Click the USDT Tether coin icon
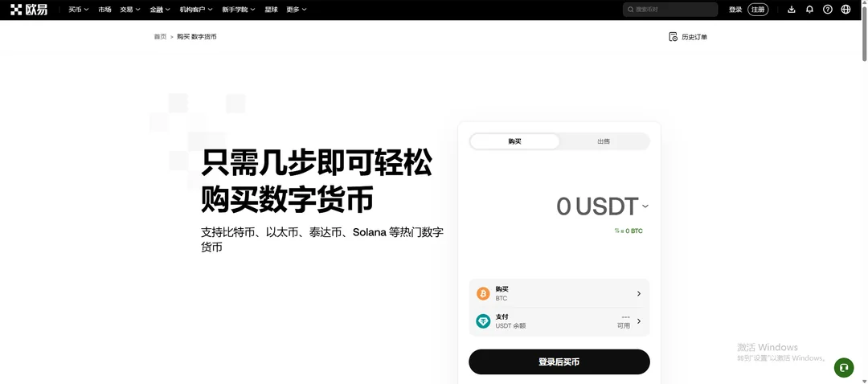The image size is (868, 384). [x=483, y=321]
